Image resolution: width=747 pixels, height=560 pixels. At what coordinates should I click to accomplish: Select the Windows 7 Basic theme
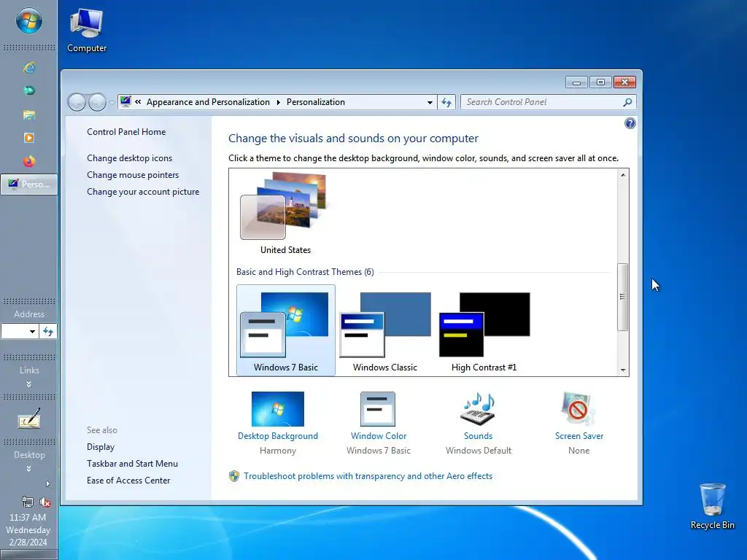(x=286, y=330)
